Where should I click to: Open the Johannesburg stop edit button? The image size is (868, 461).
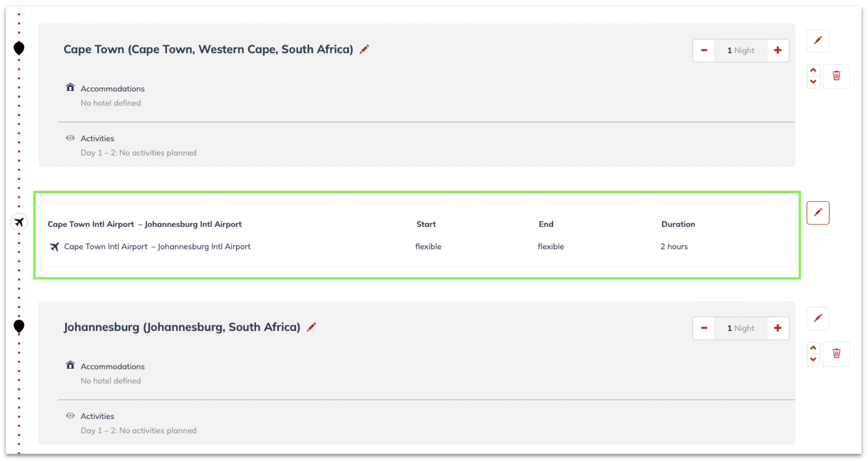818,319
